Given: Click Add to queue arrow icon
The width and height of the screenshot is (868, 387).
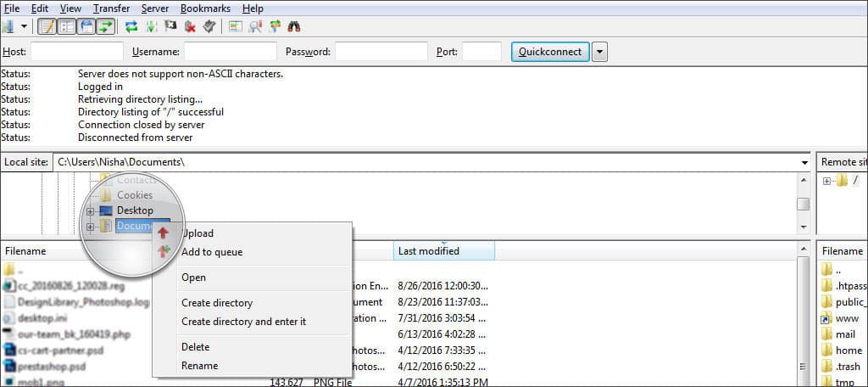Looking at the screenshot, I should click(164, 252).
